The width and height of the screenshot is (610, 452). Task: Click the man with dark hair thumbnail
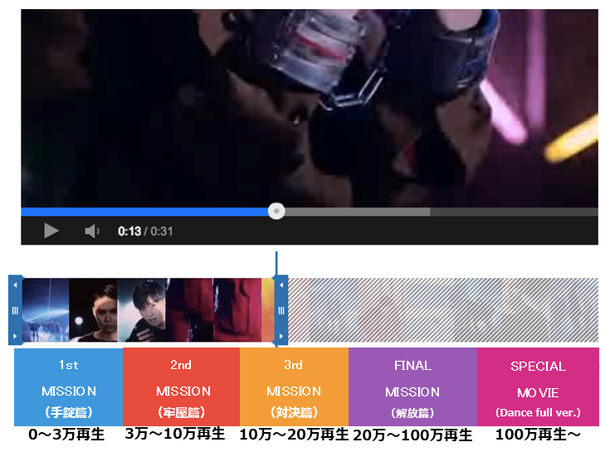pyautogui.click(x=142, y=310)
